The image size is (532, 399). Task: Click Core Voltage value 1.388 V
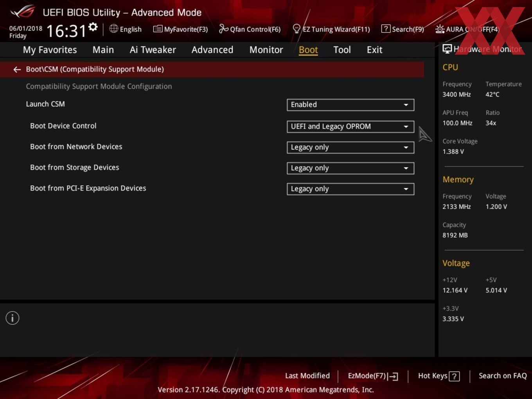(x=453, y=152)
